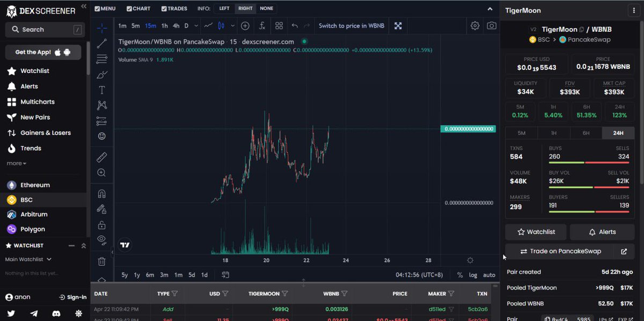Select the crosshair cursor tool
This screenshot has height=321, width=644.
pyautogui.click(x=102, y=28)
